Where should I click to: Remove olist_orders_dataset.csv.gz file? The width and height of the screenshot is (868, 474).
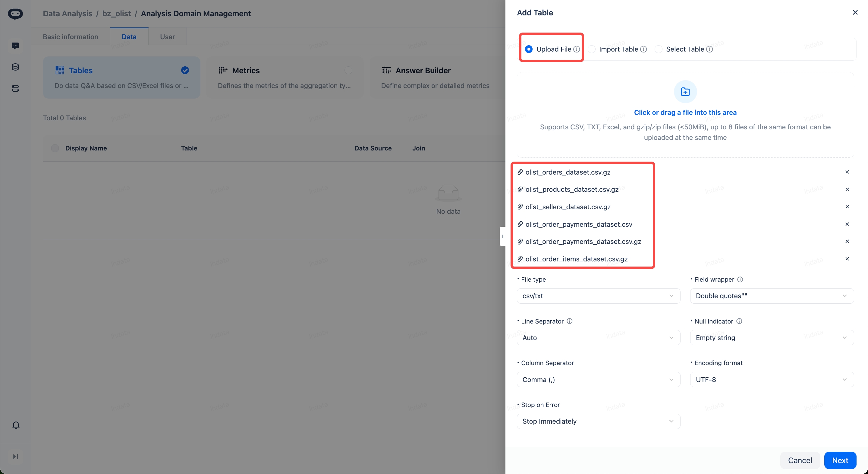(847, 172)
